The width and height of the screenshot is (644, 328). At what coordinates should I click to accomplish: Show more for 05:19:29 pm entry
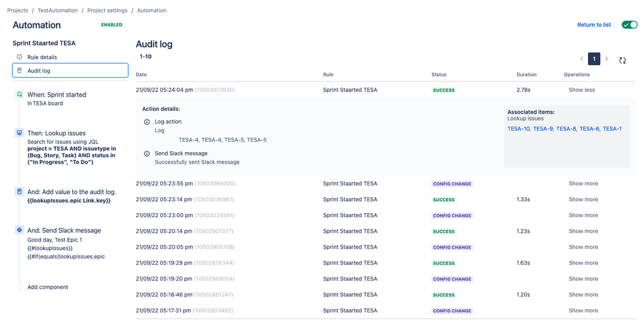(583, 263)
